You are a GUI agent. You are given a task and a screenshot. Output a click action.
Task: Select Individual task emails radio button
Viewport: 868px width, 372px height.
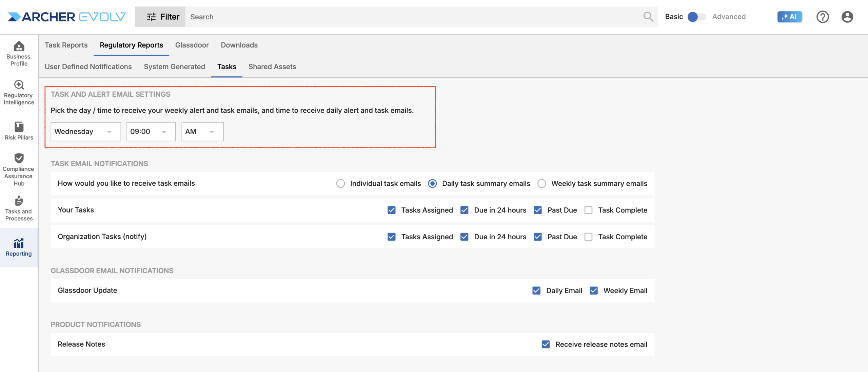pos(340,184)
